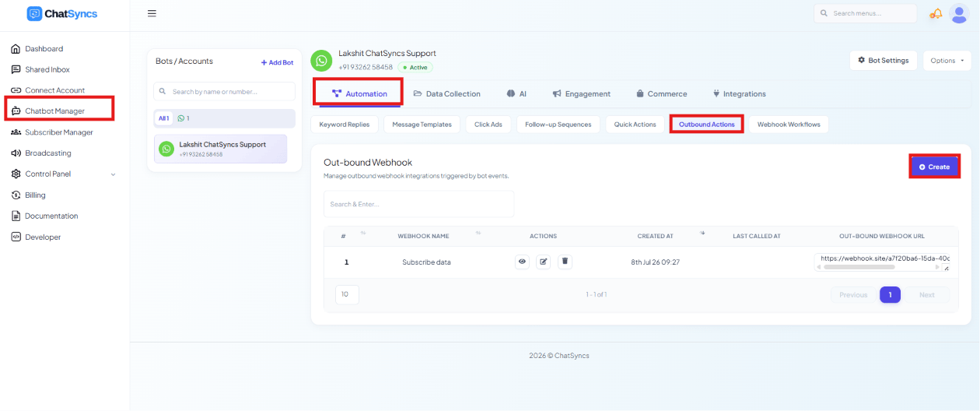Click the Active status badge

click(415, 68)
